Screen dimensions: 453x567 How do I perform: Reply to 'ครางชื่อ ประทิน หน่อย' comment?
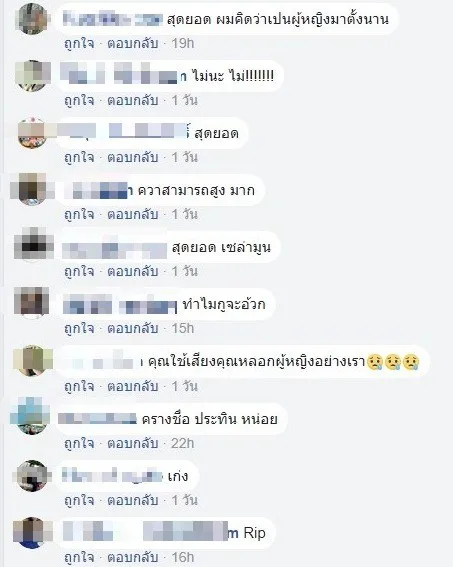[133, 443]
